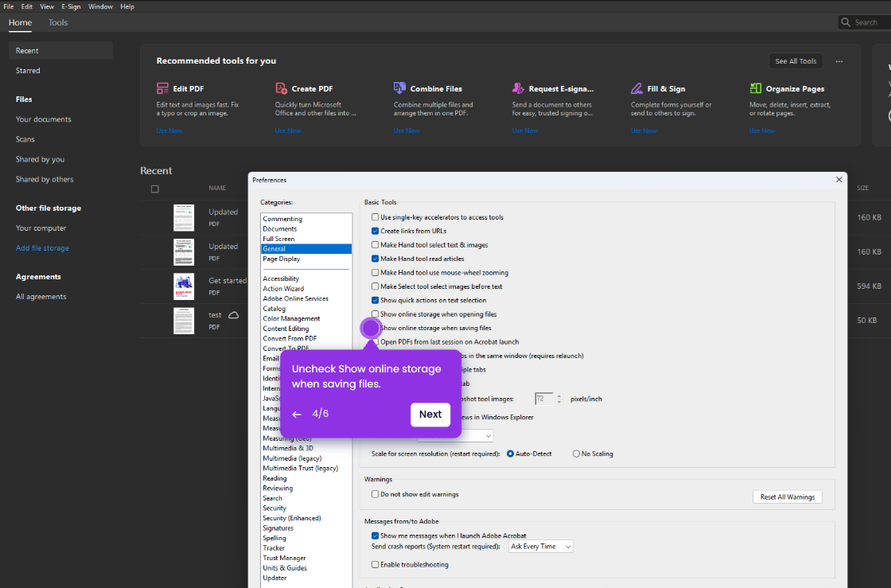Click the Edit PDF tool icon
Image resolution: width=891 pixels, height=588 pixels.
pyautogui.click(x=162, y=88)
